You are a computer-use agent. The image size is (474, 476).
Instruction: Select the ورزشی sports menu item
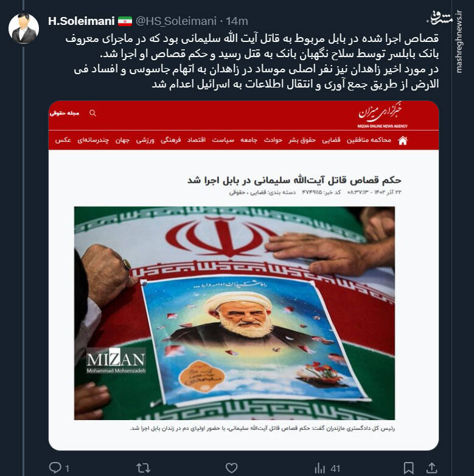click(145, 140)
